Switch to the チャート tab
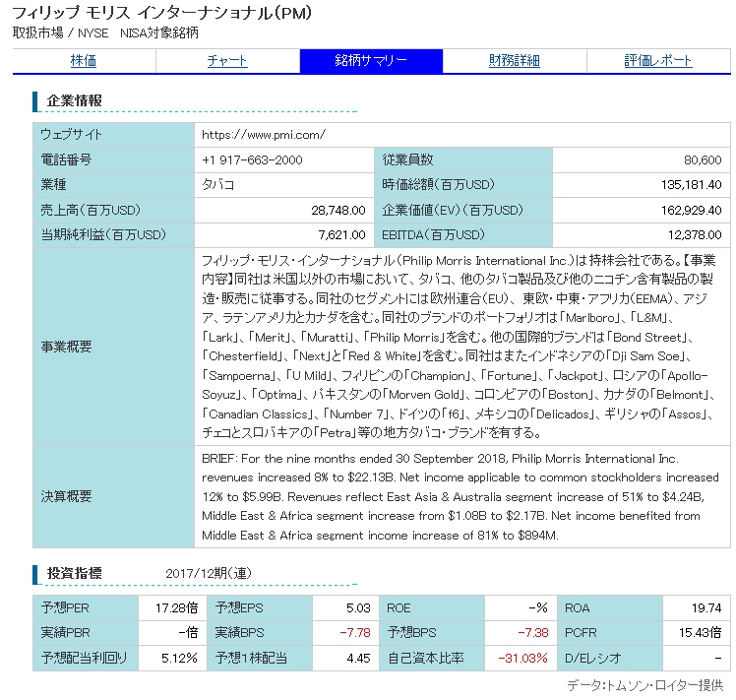 (227, 61)
